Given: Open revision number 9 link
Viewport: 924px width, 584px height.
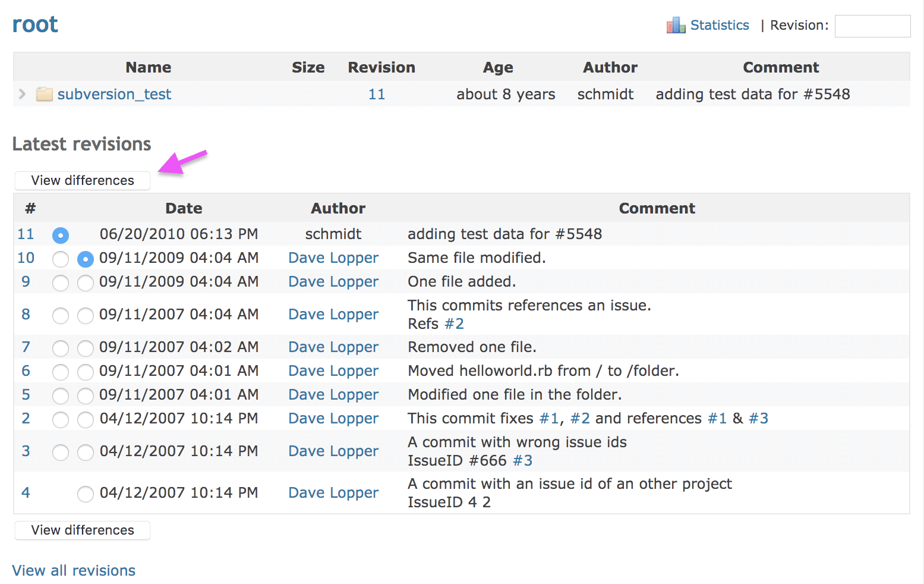Looking at the screenshot, I should coord(26,281).
